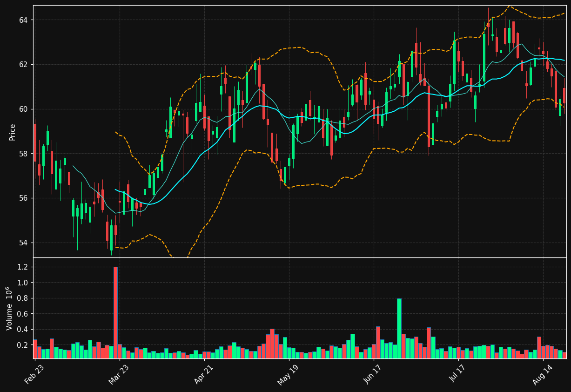
Task: Click the 56 price axis label
Action: [24, 198]
